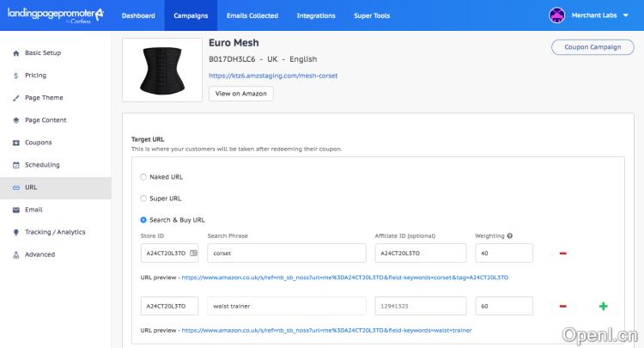Add a new URL row with green plus

tap(603, 306)
